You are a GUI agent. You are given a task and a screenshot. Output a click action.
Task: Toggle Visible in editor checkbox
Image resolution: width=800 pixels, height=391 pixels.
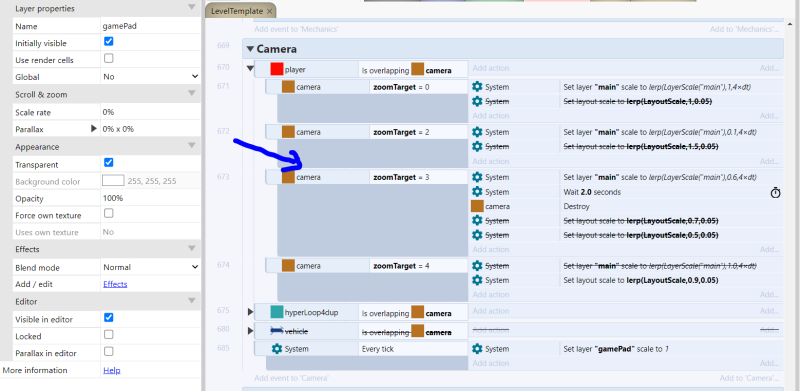pyautogui.click(x=108, y=317)
